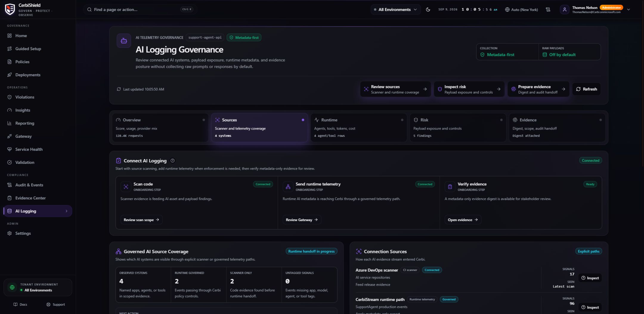Click the Settings gear icon
Screen dimensions: 644x314
(10, 234)
